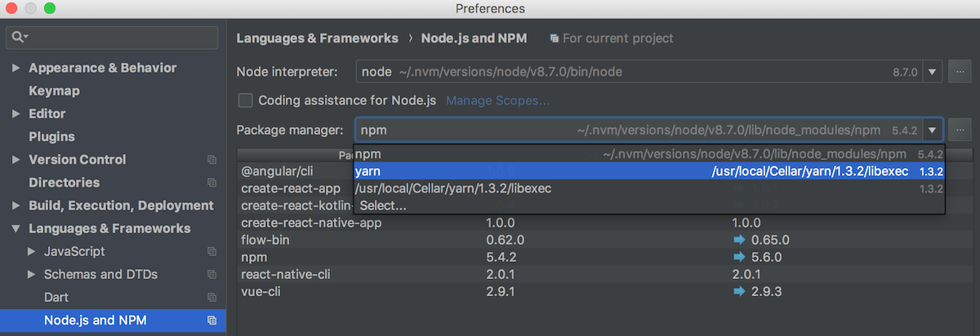Click browse button next to Node interpreter

960,72
